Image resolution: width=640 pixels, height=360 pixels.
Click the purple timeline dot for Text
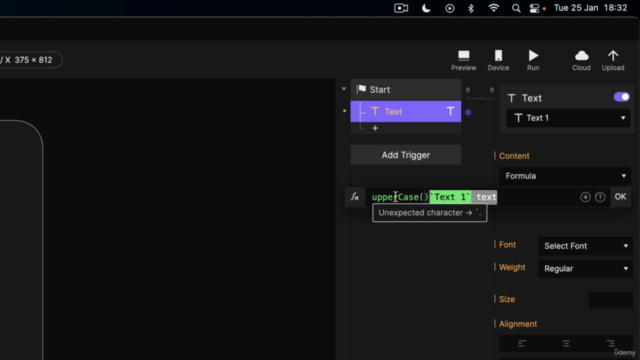[468, 112]
